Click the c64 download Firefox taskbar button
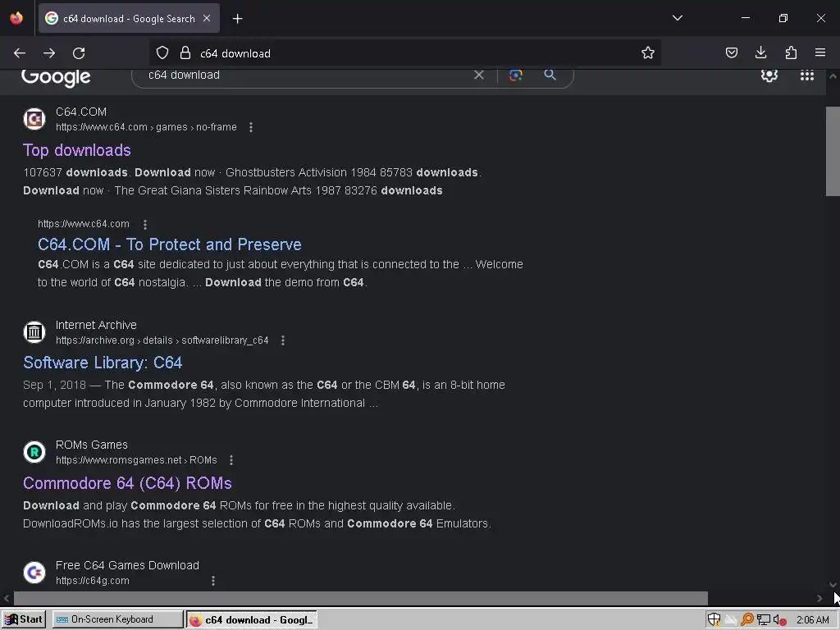The width and height of the screenshot is (840, 630). click(252, 620)
